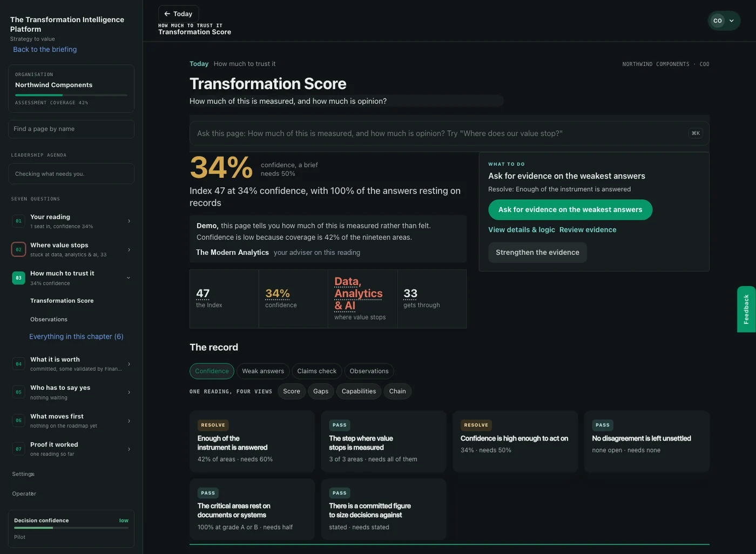
Task: Open the 07 Proof it worked badge
Action: pyautogui.click(x=18, y=449)
